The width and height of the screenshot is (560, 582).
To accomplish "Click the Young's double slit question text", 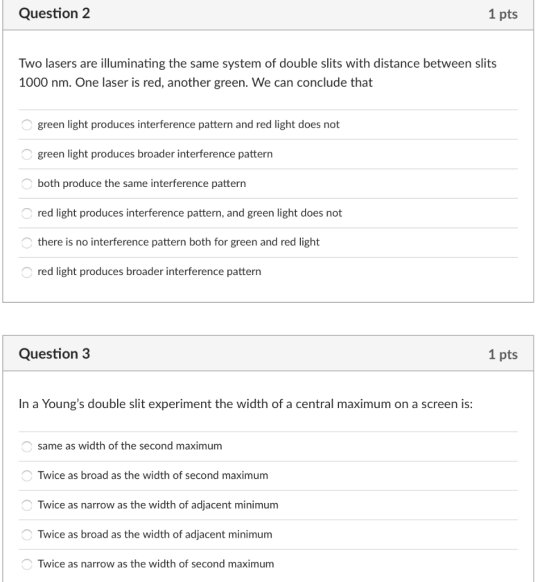I will pos(246,404).
